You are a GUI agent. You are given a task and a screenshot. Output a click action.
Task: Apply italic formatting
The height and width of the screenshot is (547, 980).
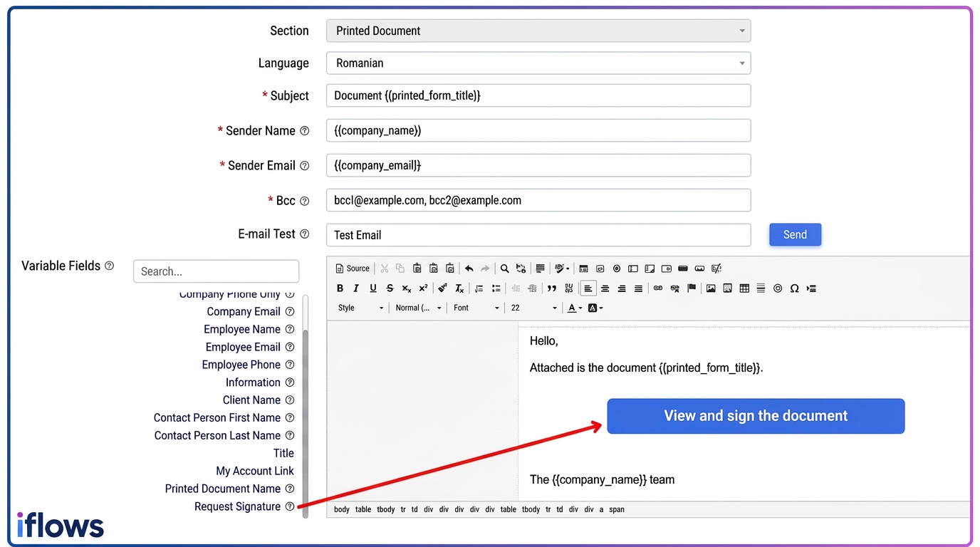tap(356, 288)
